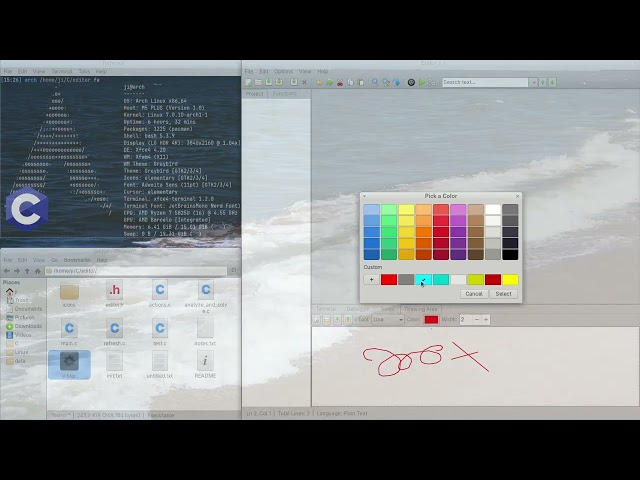Close the Pick a Color dialog
This screenshot has height=480, width=640.
click(518, 196)
